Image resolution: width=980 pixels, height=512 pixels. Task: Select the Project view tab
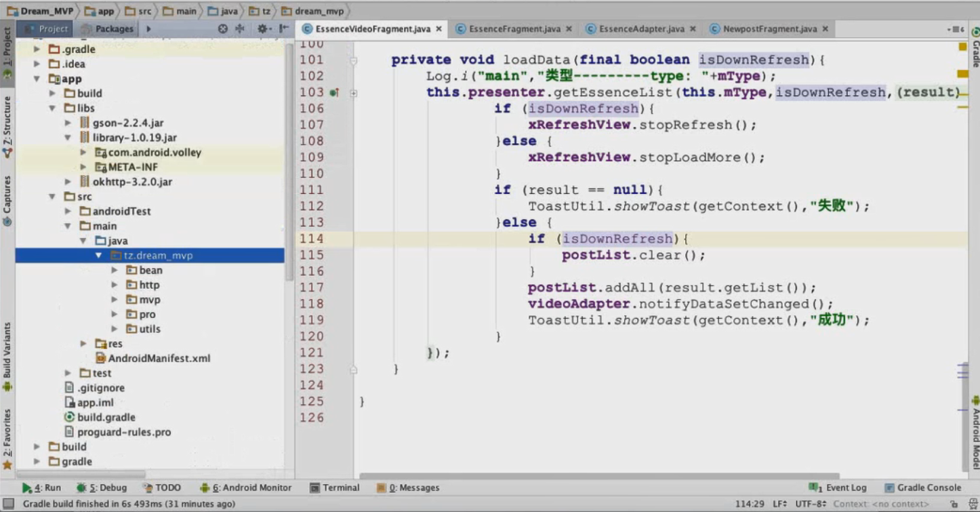tap(46, 29)
